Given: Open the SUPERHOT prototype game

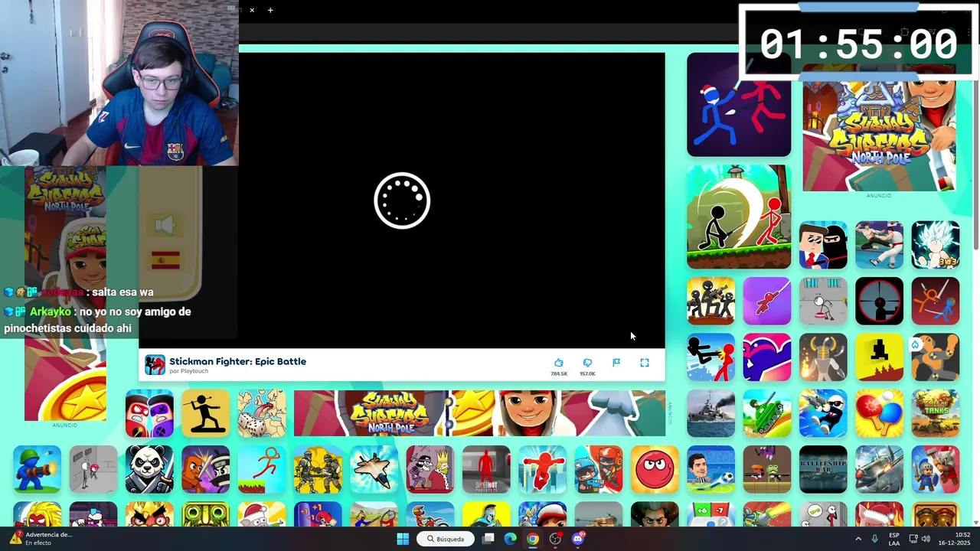Looking at the screenshot, I should click(x=486, y=469).
